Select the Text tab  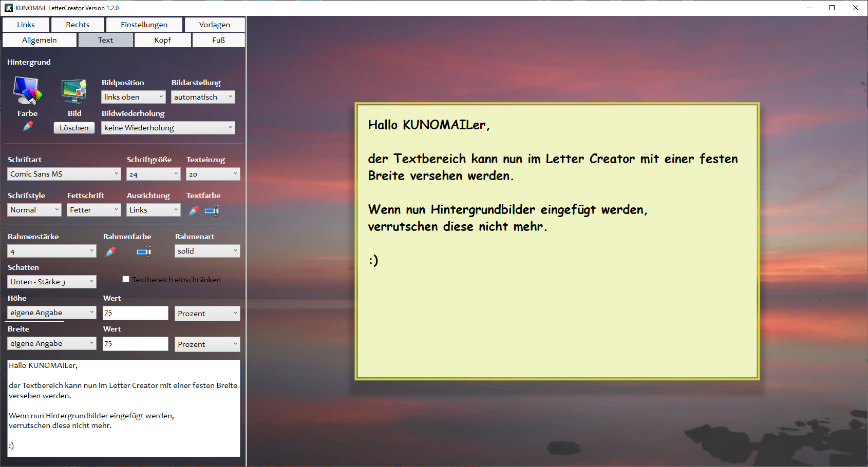coord(106,40)
